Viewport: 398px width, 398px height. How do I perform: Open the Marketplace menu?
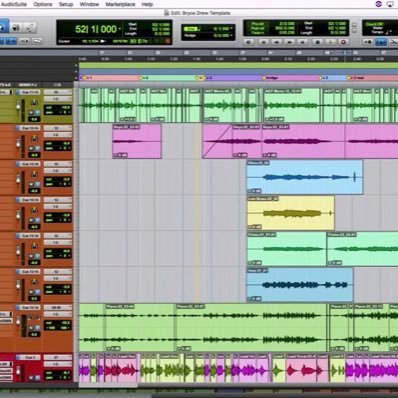[120, 4]
